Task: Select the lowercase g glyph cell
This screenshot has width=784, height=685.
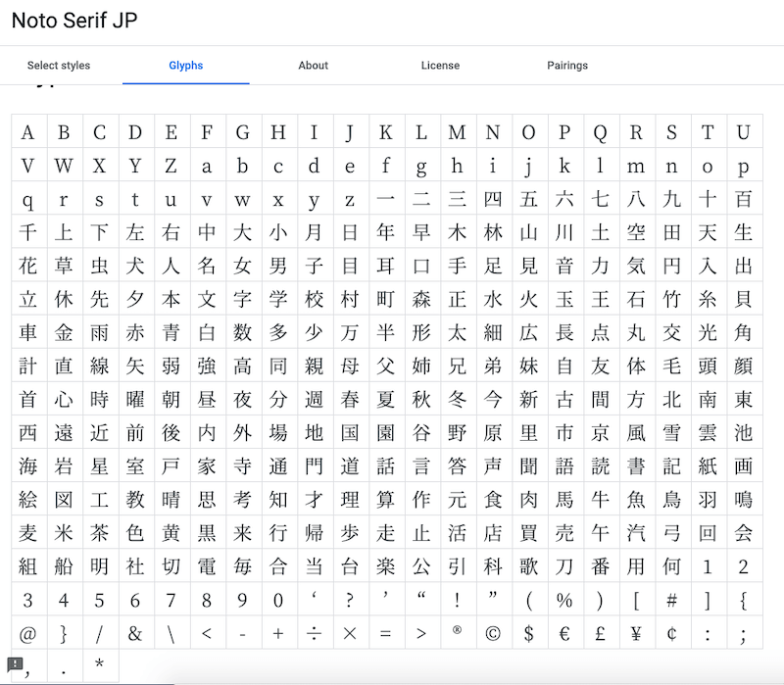Action: pos(423,165)
